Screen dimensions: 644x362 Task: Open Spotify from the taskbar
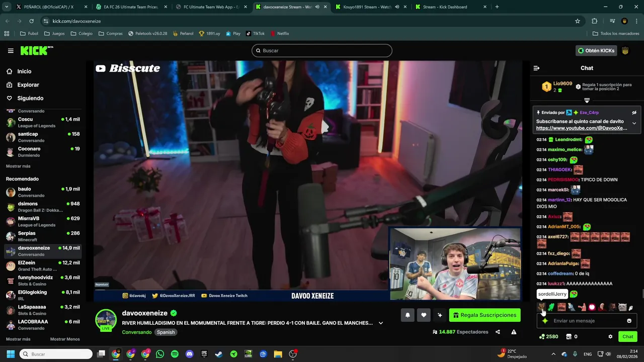175,354
